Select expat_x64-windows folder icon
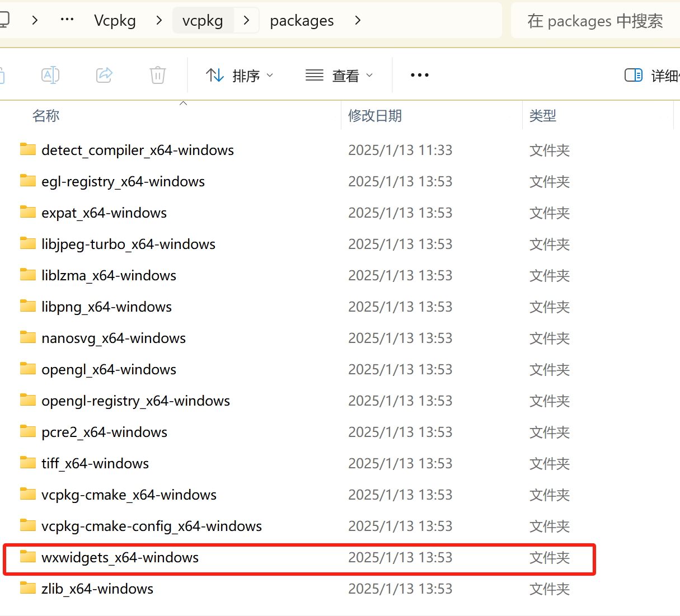680x616 pixels. click(28, 212)
